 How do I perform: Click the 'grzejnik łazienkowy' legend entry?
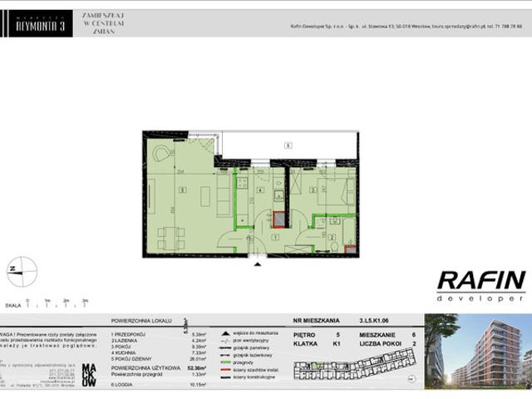247,355
